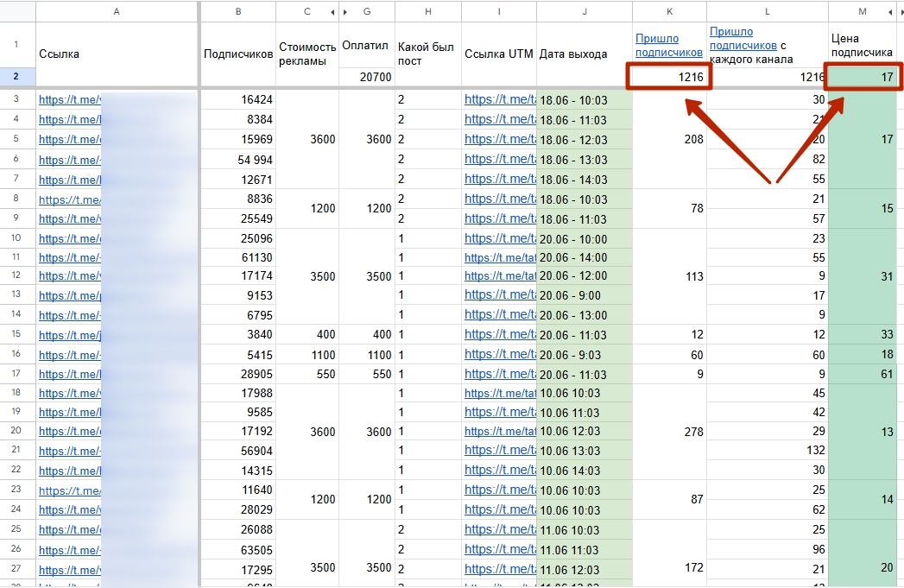This screenshot has height=588, width=904.
Task: Select the Подписчиков header cell
Action: point(238,54)
